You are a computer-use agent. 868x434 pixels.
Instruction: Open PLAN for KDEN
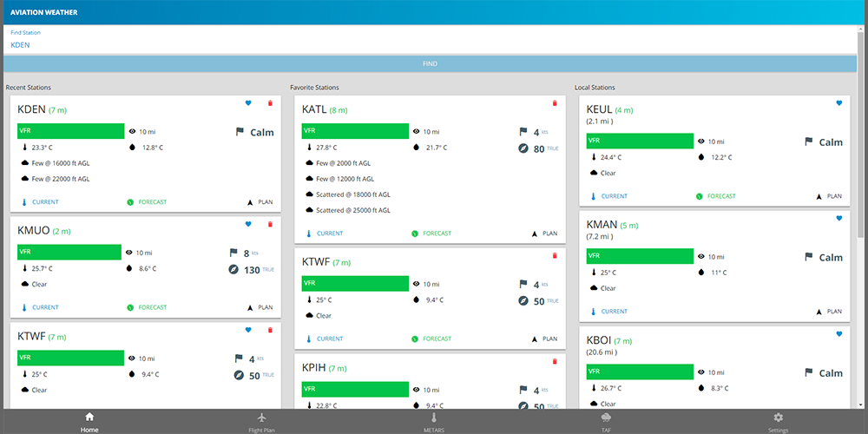[x=260, y=202]
